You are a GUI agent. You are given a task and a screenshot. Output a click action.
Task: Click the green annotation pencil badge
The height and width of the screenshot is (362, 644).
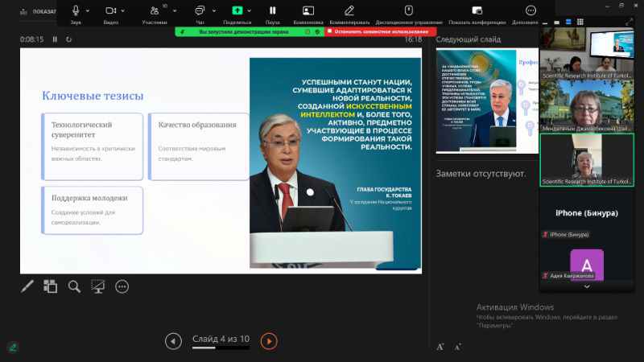12,347
